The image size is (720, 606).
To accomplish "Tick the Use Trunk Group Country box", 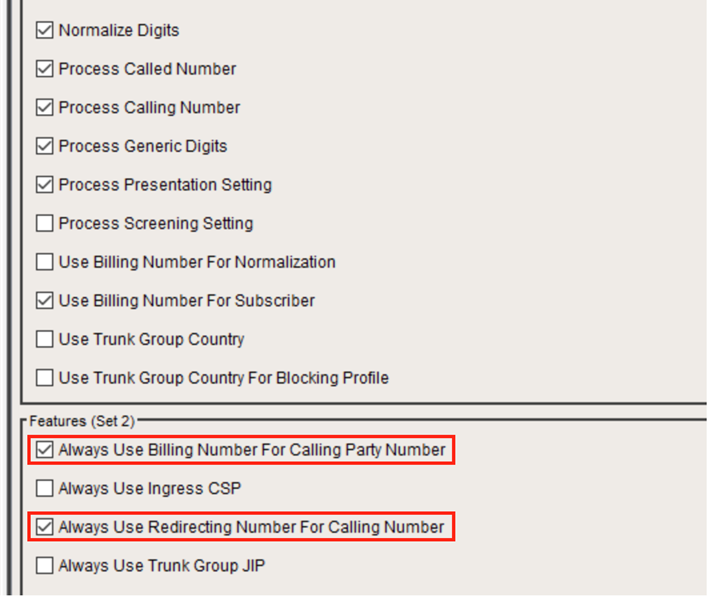I will 44,339.
